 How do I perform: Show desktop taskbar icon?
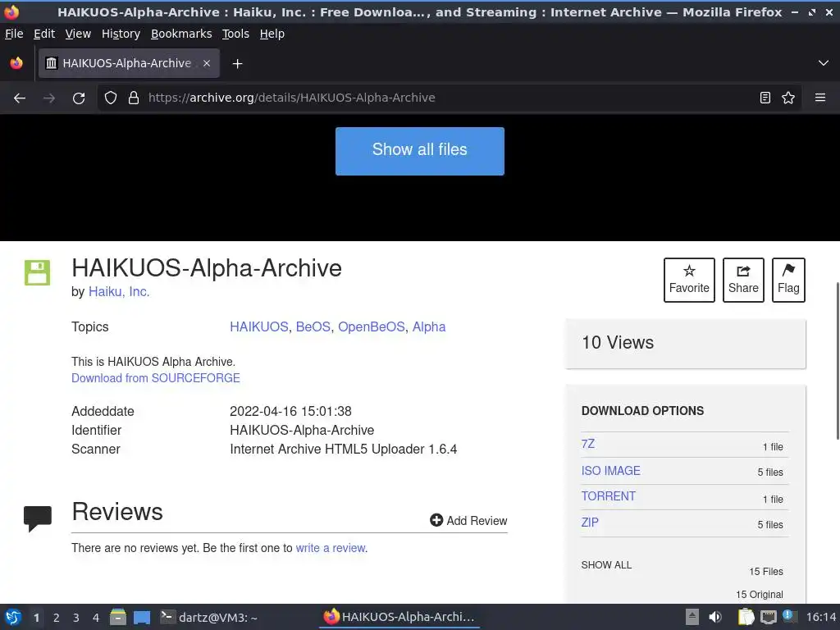(141, 618)
